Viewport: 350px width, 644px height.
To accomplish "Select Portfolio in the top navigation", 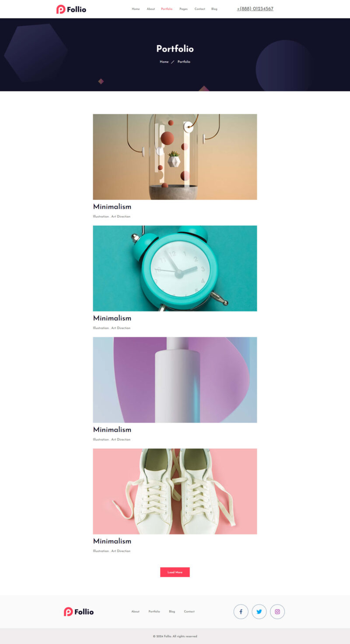I will (x=167, y=9).
